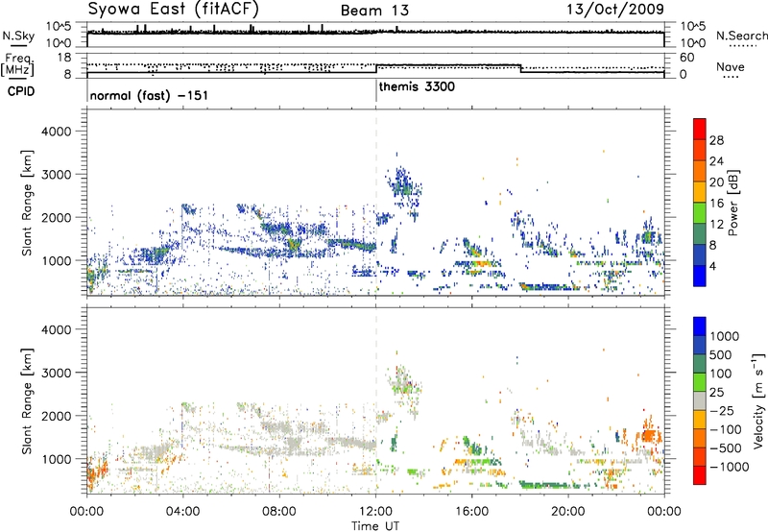The image size is (768, 532).
Task: Click the '12:00' time tick label
Action: point(375,512)
